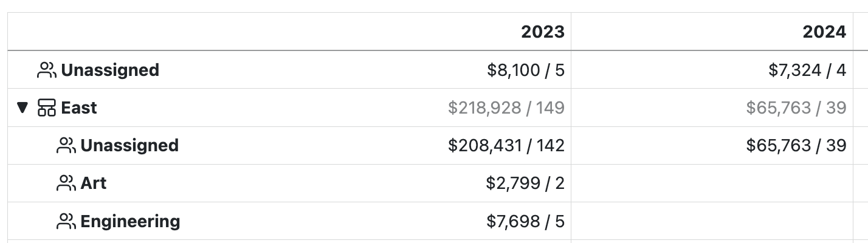
Task: Select the top-level Unassigned row label
Action: coord(110,70)
